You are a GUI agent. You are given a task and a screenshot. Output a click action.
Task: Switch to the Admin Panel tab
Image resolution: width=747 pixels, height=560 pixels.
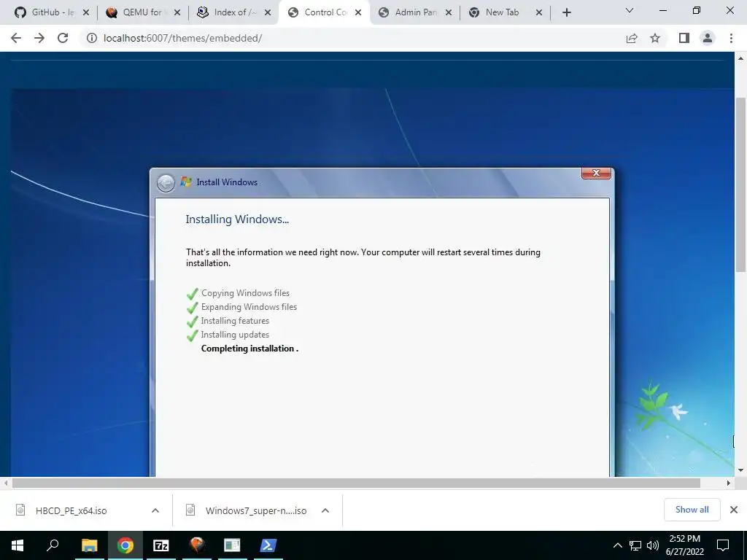click(x=415, y=12)
